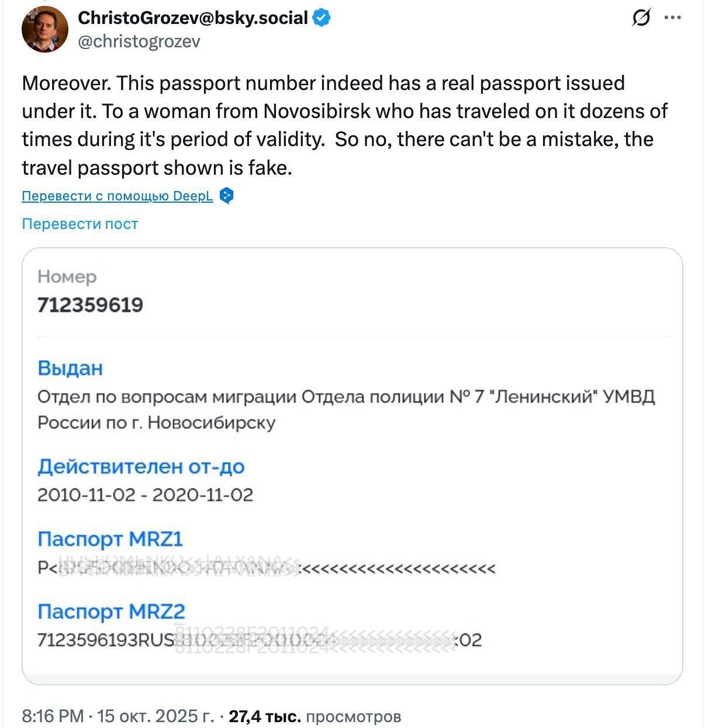Click the post timestamp 8:16 PM
The image size is (705, 728).
(x=53, y=716)
